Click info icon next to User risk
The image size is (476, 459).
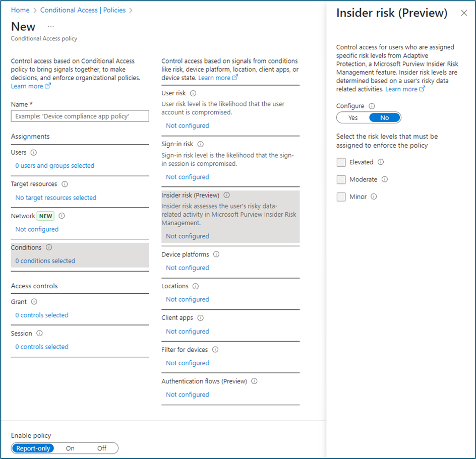193,93
